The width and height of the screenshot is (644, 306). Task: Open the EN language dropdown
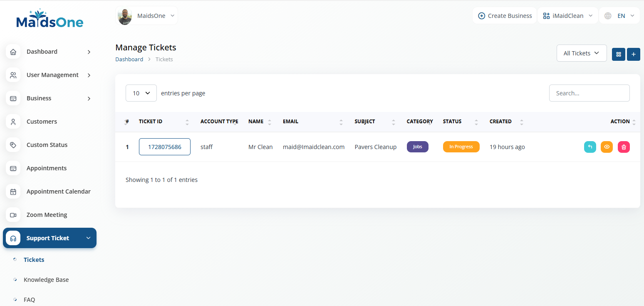point(619,16)
